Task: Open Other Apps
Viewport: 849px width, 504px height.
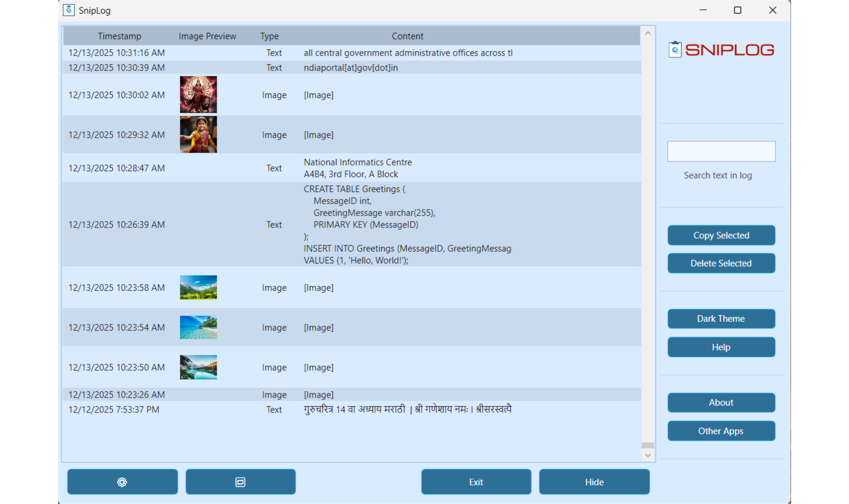Action: pyautogui.click(x=721, y=431)
